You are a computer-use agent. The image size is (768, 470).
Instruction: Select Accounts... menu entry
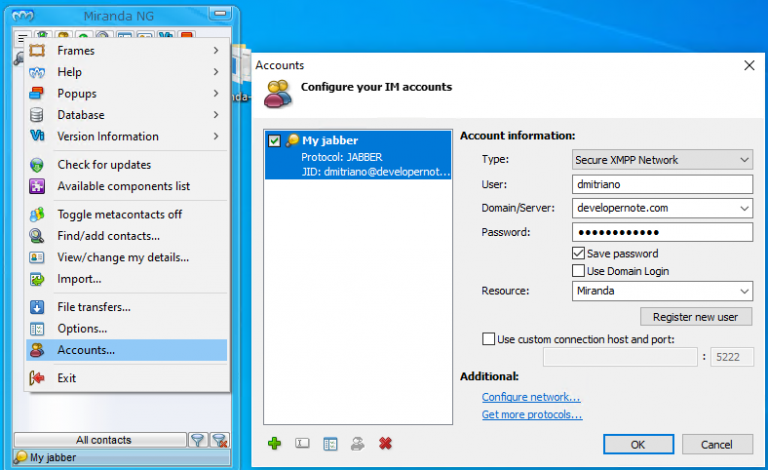pyautogui.click(x=127, y=350)
